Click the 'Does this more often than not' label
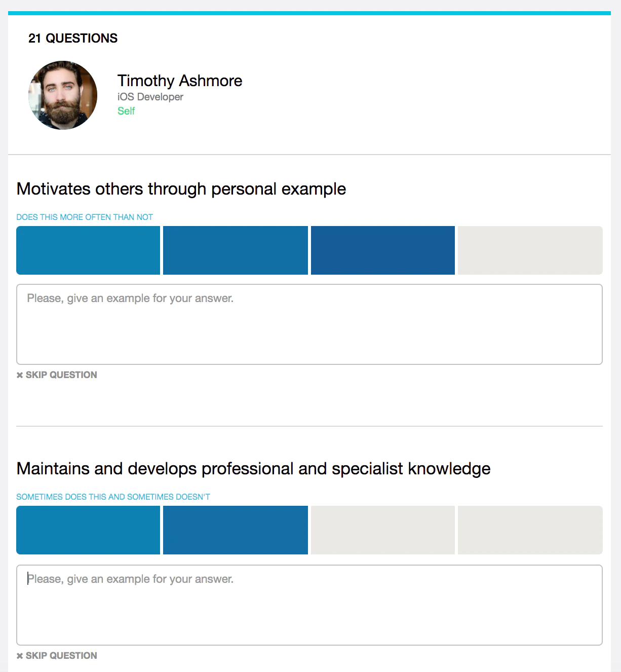This screenshot has width=621, height=672. (x=85, y=217)
